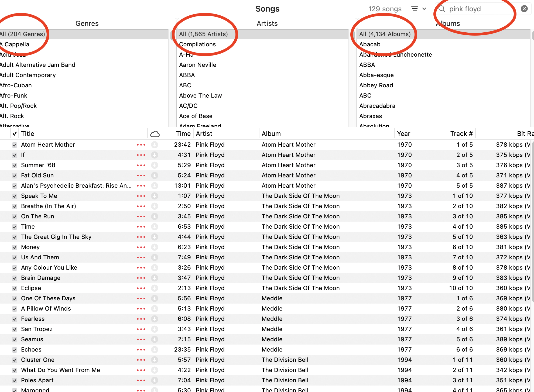Open more options for Fearless

click(141, 319)
